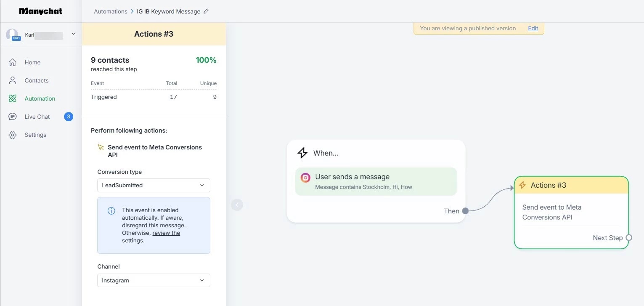Click the Edit link in banner
644x306 pixels.
click(x=533, y=28)
